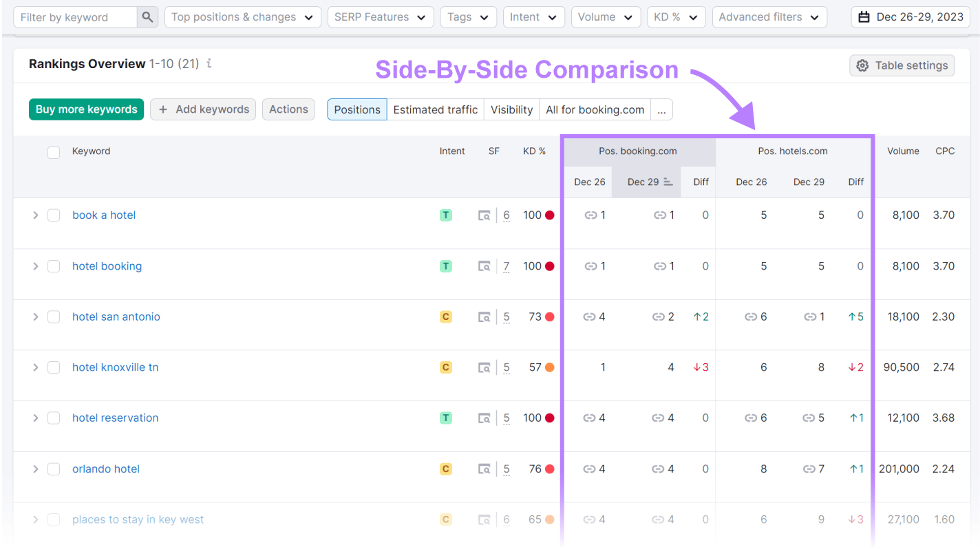
Task: Check the checkbox for "hotel knoxville tn"
Action: 54,367
